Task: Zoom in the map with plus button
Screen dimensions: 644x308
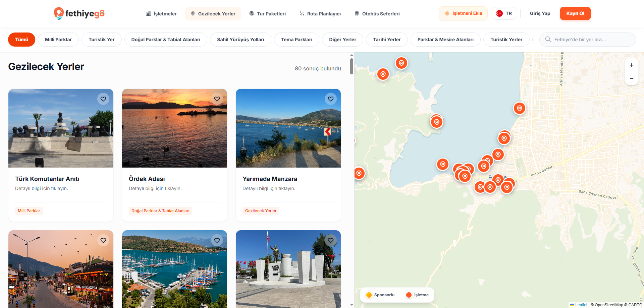Action: [632, 65]
